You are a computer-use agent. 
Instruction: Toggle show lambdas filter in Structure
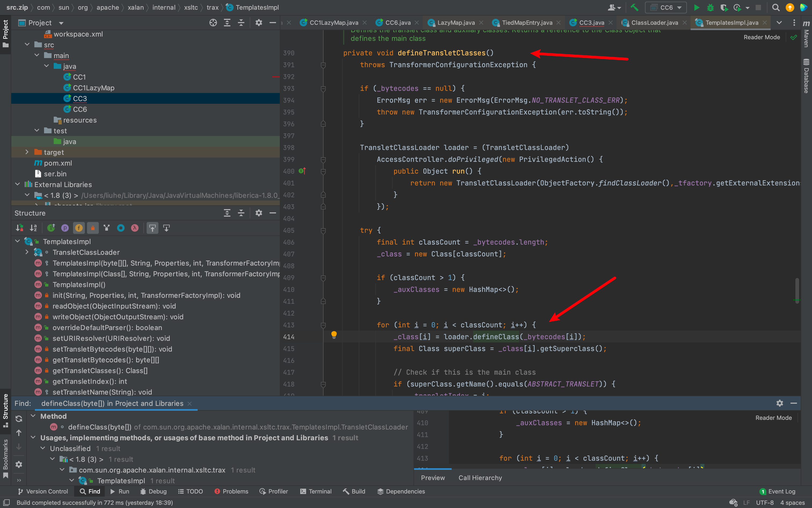tap(135, 228)
